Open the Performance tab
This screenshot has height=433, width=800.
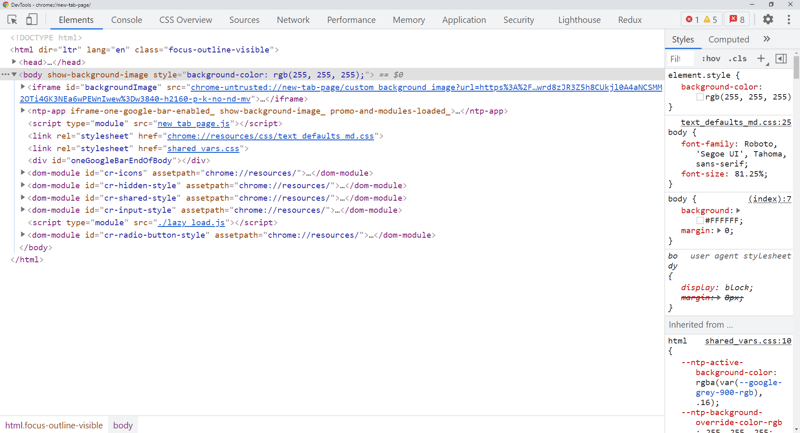pos(351,20)
